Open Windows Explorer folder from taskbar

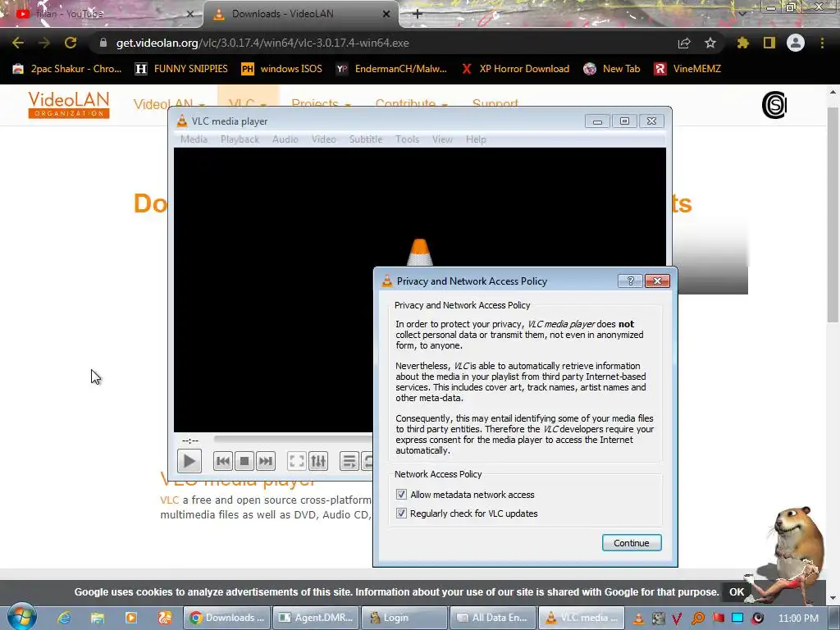[98, 618]
